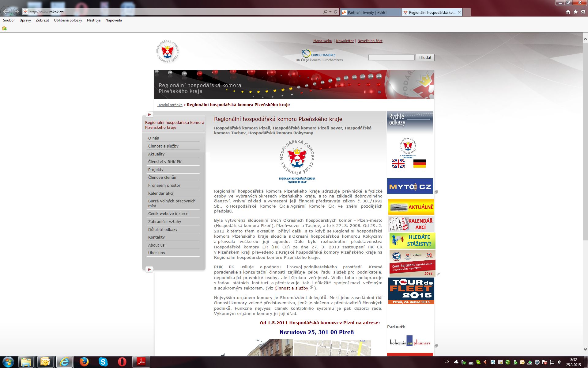Screen dimensions: 588x368
Task: Click the small chamber logo under Rychlé odkazy
Action: pyautogui.click(x=408, y=147)
